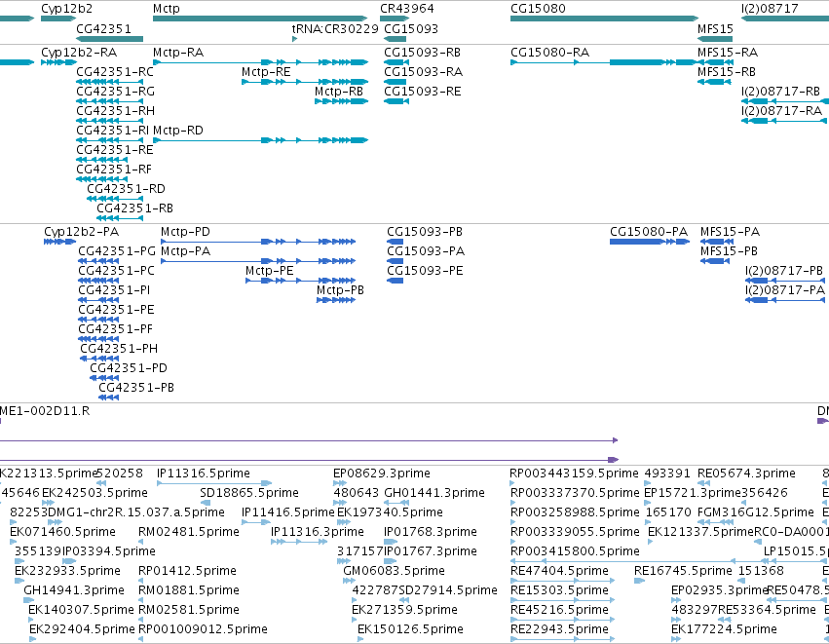Select the Mctp gene span bar
The height and width of the screenshot is (644, 829).
[x=260, y=19]
